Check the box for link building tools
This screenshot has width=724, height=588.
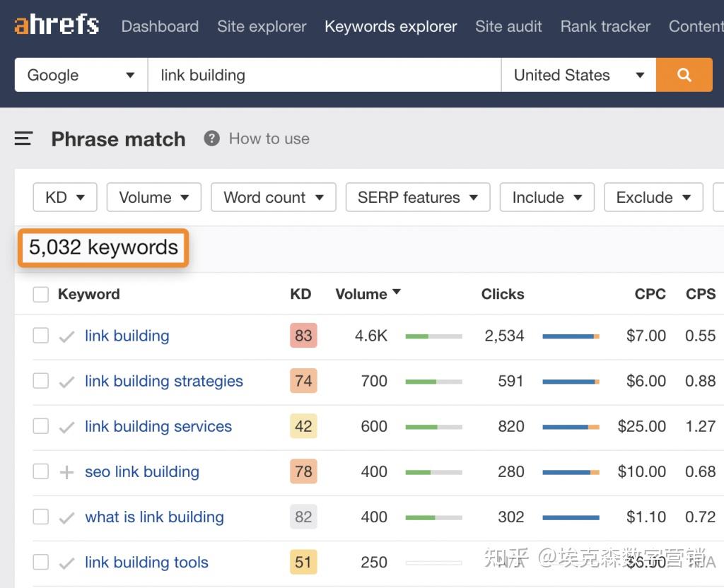(40, 562)
